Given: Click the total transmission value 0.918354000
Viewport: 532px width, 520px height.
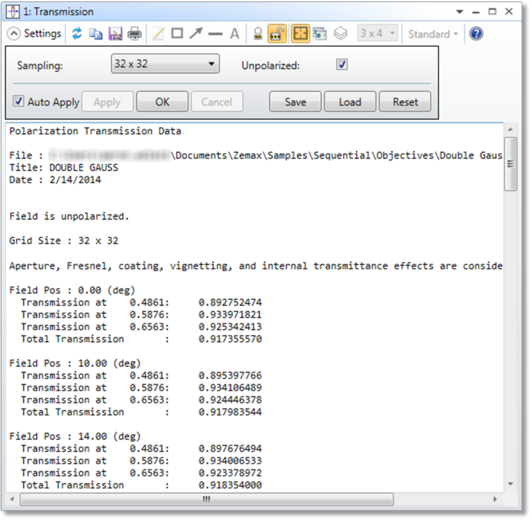Looking at the screenshot, I should pos(230,485).
